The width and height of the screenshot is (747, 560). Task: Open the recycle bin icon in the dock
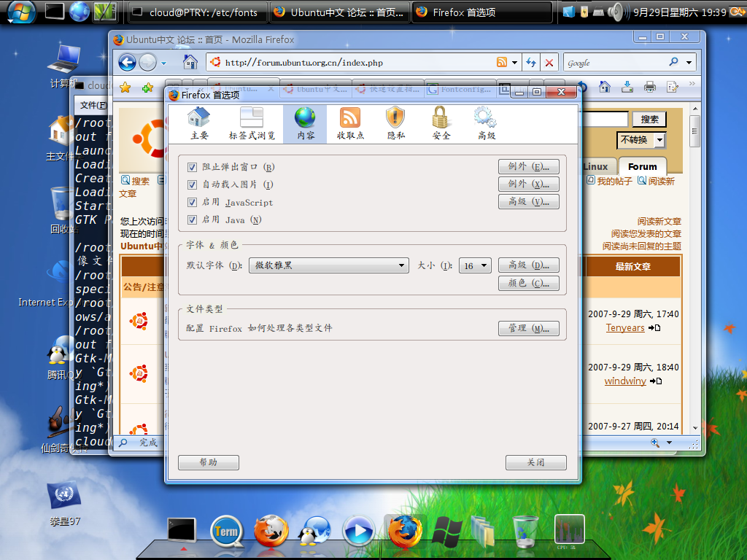525,531
